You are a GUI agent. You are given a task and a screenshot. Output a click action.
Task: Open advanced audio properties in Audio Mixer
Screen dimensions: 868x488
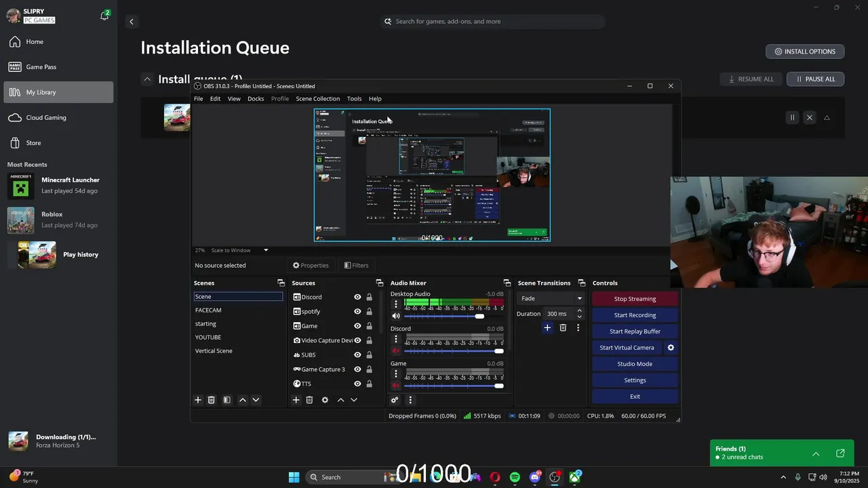[395, 400]
